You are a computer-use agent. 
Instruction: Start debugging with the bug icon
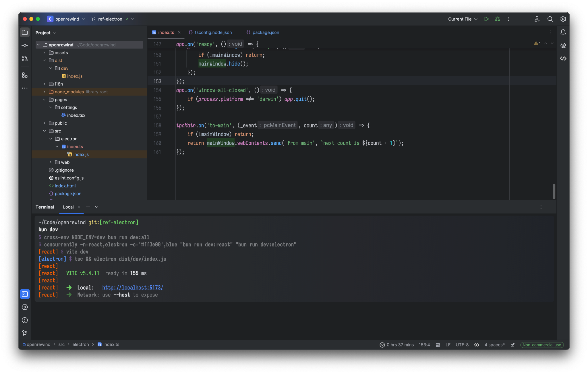click(x=498, y=19)
